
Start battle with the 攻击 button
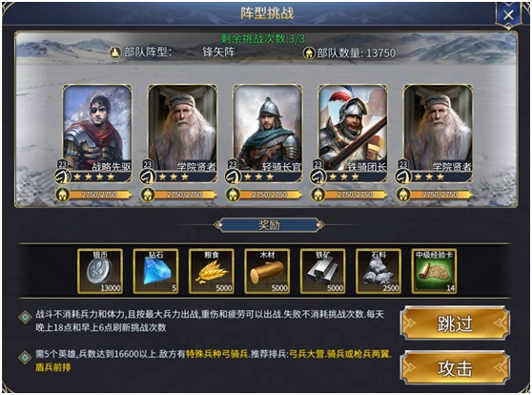pos(455,368)
